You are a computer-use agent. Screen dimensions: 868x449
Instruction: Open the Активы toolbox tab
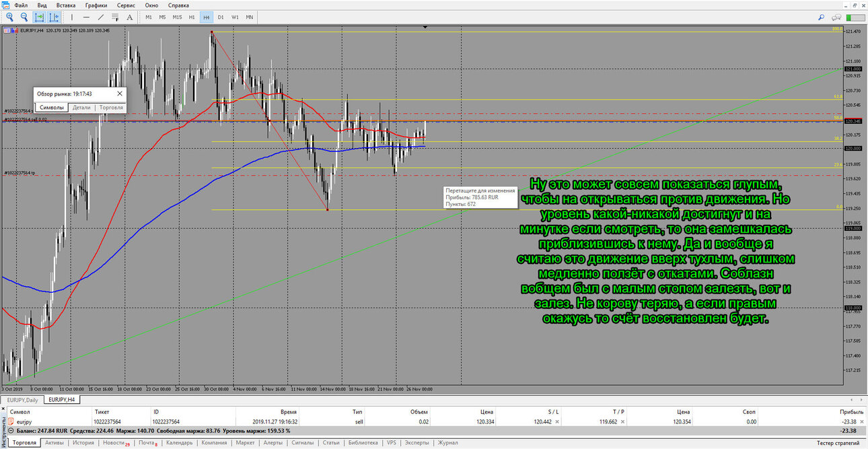[x=55, y=443]
